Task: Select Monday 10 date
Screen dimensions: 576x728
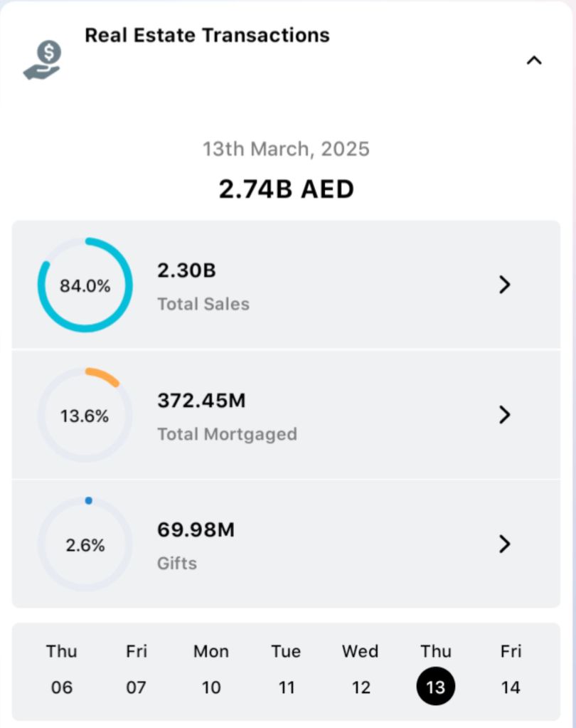Action: (x=211, y=670)
